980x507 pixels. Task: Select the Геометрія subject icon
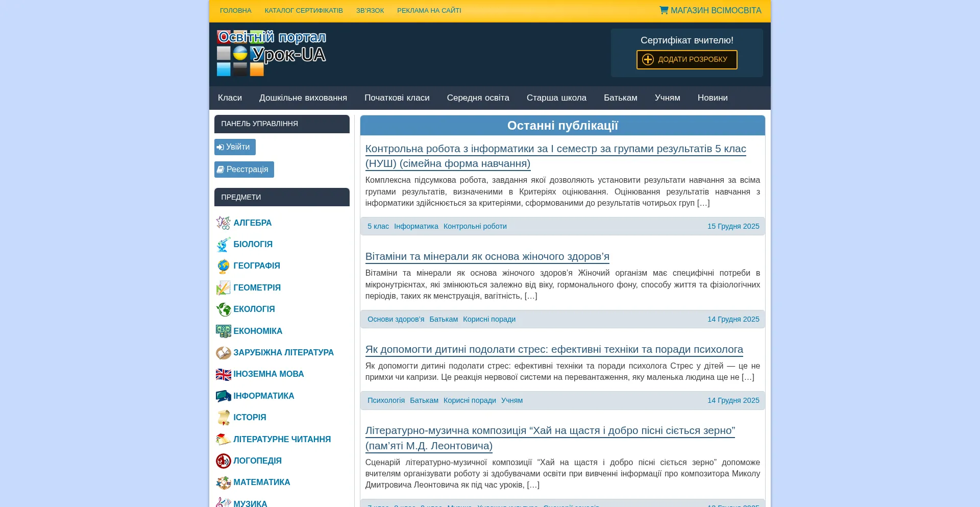click(224, 287)
